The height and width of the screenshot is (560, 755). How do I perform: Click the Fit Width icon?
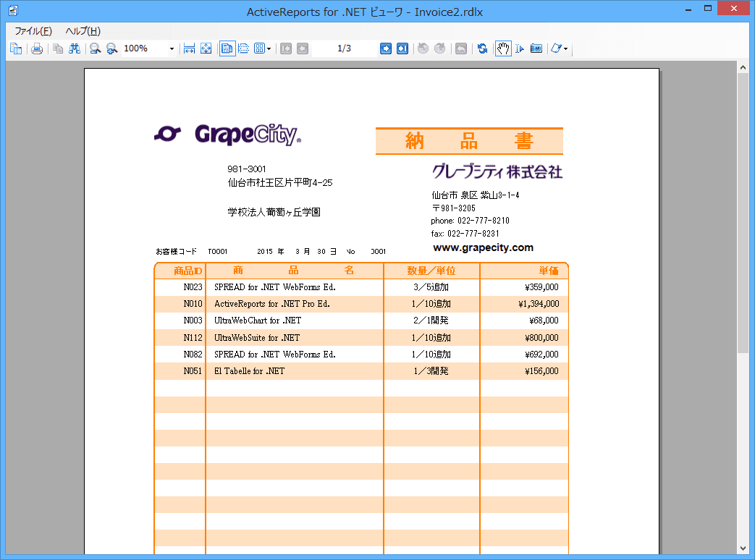pyautogui.click(x=189, y=48)
